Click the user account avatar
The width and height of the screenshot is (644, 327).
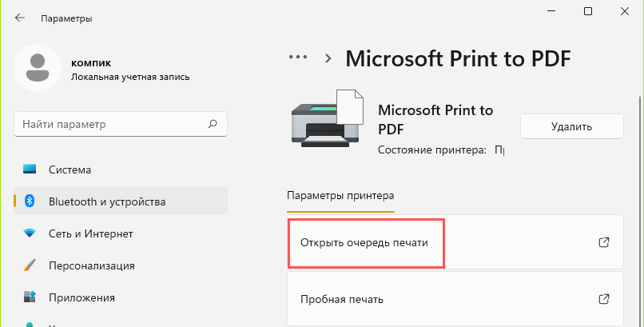(37, 68)
